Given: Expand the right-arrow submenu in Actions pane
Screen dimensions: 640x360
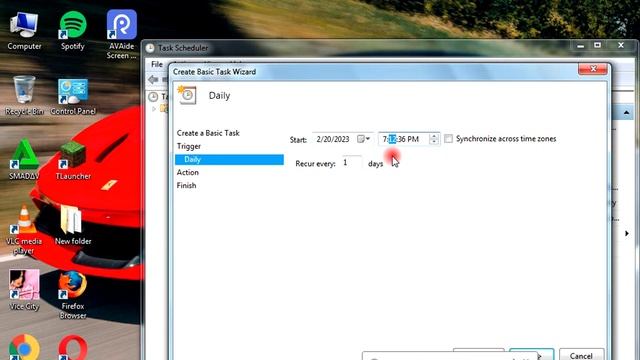Looking at the screenshot, I should 627,233.
